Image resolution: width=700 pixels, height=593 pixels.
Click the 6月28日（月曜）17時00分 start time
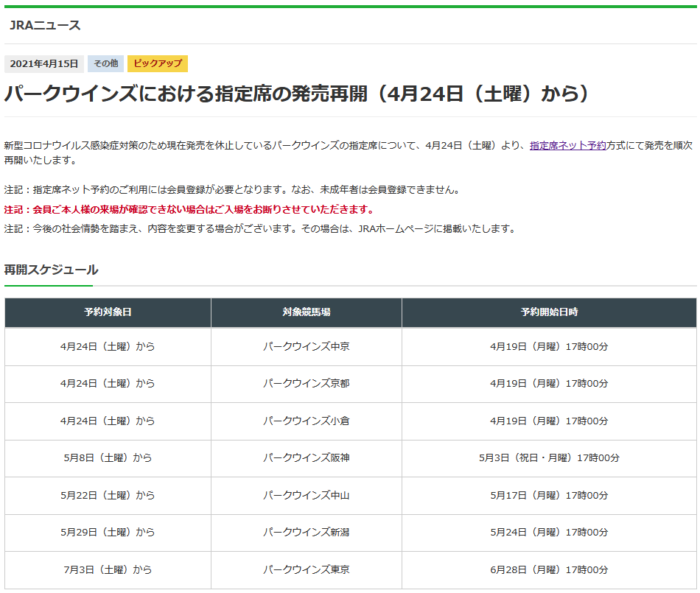[x=549, y=569]
